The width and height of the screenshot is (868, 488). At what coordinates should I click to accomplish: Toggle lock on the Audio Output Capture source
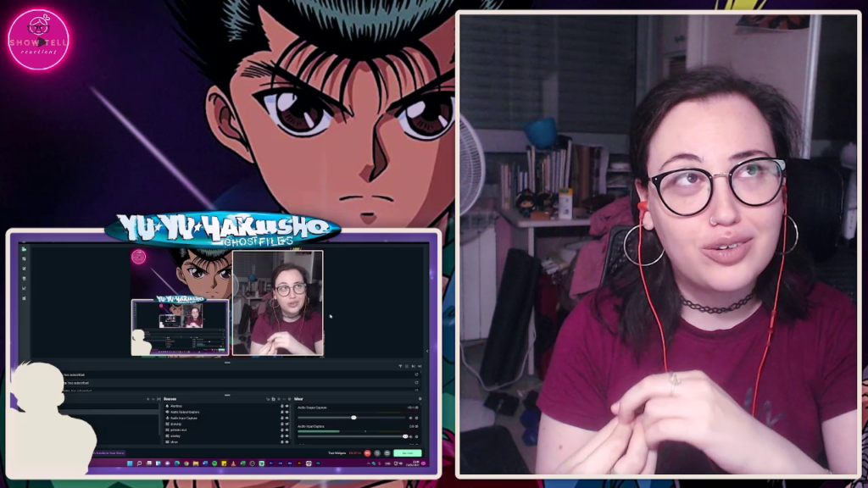point(282,412)
